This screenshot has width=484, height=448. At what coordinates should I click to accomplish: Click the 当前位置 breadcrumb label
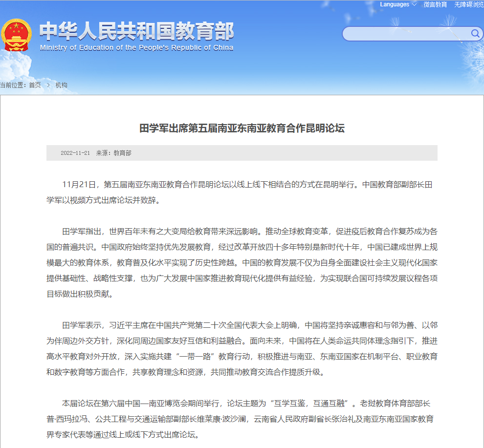(13, 85)
